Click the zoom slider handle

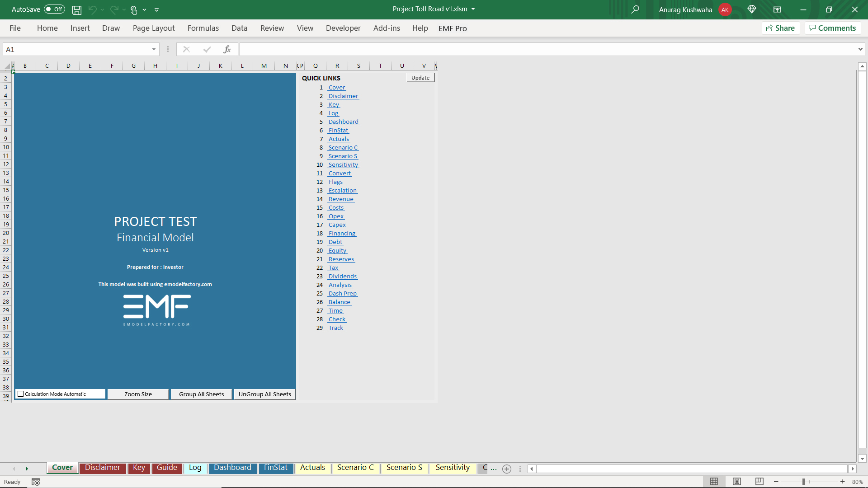click(804, 482)
